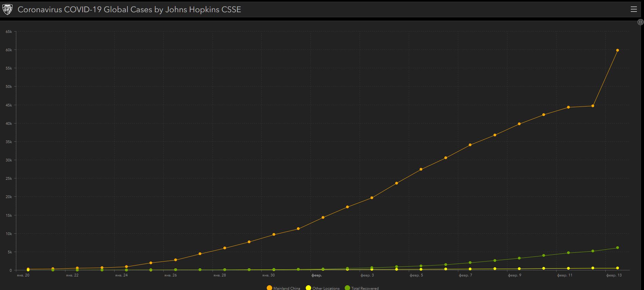The image size is (644, 290).
Task: Click the orange data point nearest 10k
Action: point(274,234)
